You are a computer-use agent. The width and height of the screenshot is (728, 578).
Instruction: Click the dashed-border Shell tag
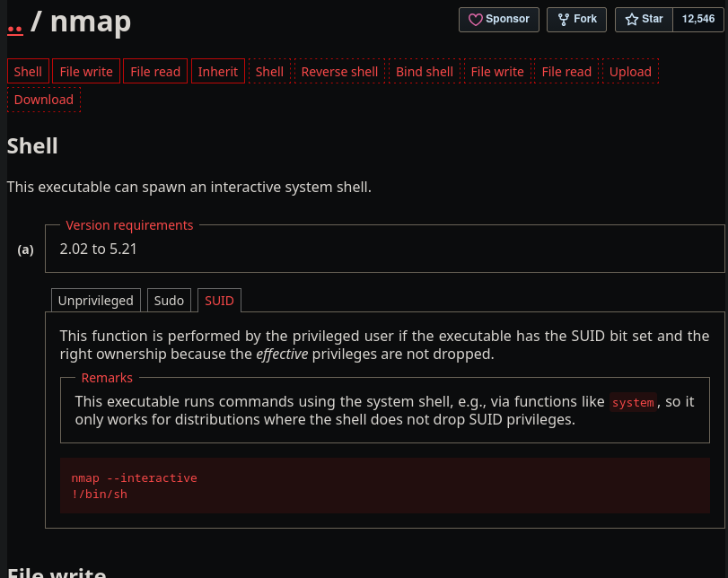click(269, 72)
